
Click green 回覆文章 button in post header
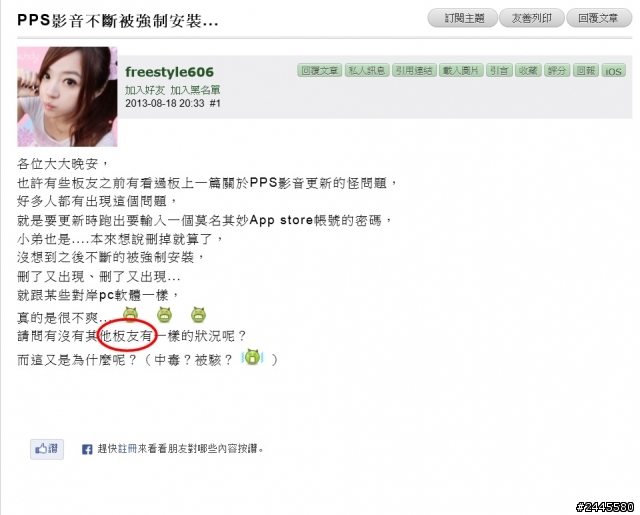320,71
